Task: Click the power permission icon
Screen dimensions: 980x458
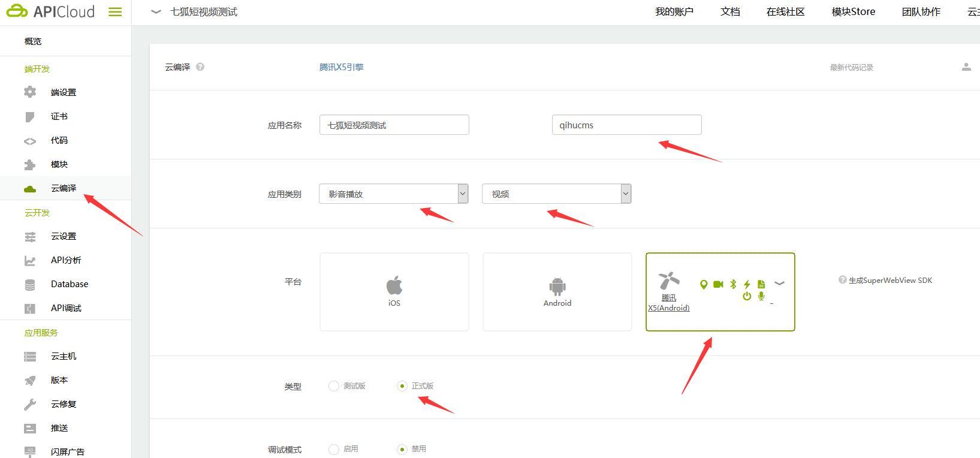Action: (x=747, y=296)
